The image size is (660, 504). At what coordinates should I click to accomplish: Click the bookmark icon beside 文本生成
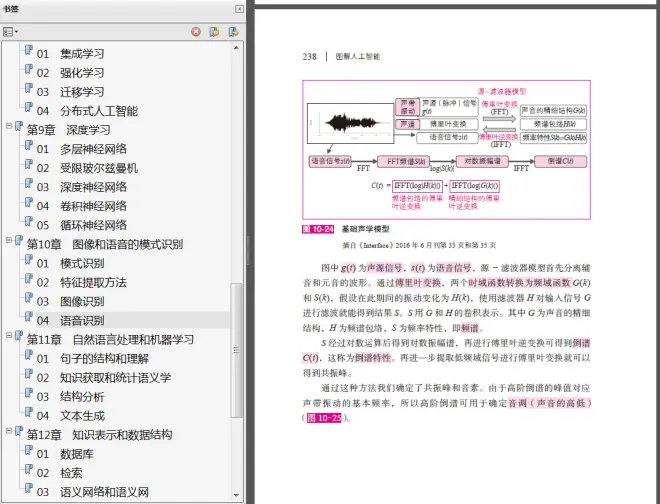click(27, 416)
